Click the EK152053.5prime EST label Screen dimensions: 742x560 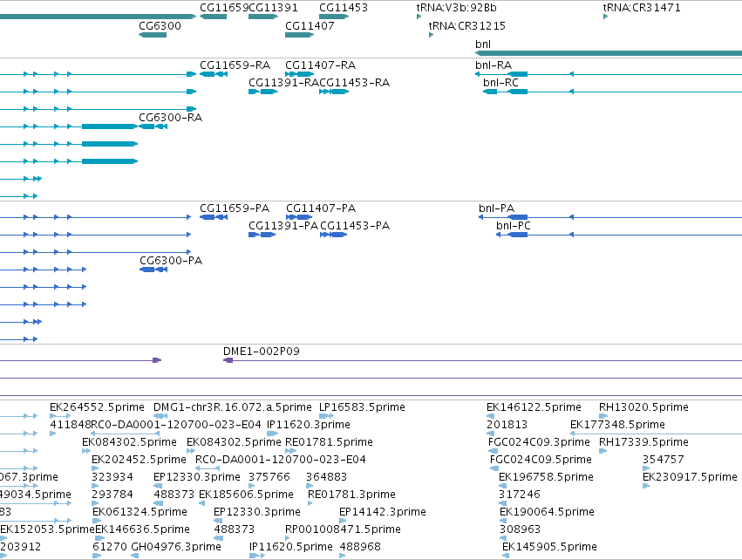(x=47, y=529)
